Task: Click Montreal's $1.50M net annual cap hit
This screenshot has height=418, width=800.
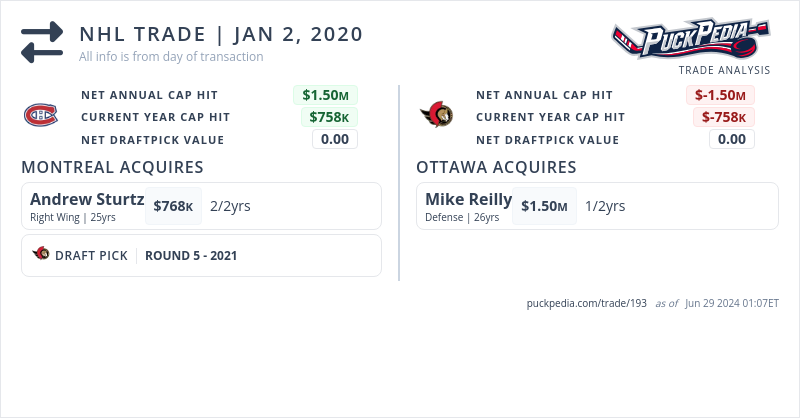Action: [325, 95]
